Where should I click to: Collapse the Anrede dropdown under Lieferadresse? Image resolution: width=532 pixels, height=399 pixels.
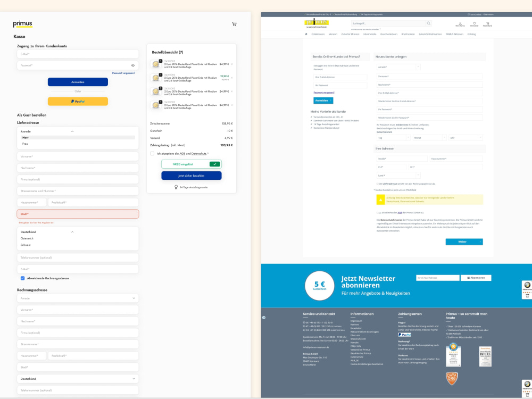click(x=72, y=131)
